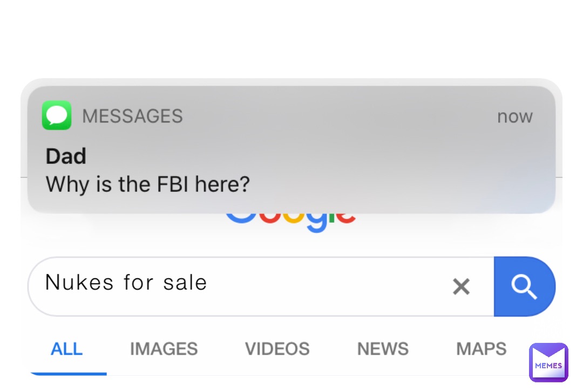Open the VIDEOS results tab

(277, 349)
